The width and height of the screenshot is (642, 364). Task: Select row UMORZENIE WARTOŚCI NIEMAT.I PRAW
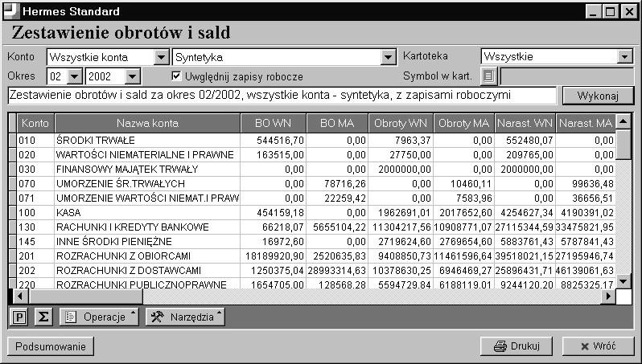[x=315, y=198]
